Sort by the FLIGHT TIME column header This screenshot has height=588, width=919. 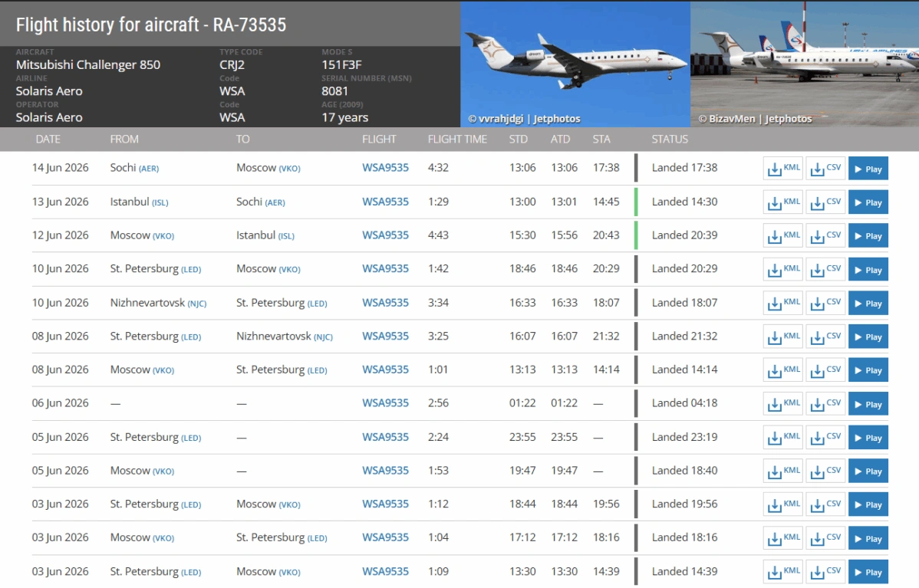pyautogui.click(x=457, y=140)
